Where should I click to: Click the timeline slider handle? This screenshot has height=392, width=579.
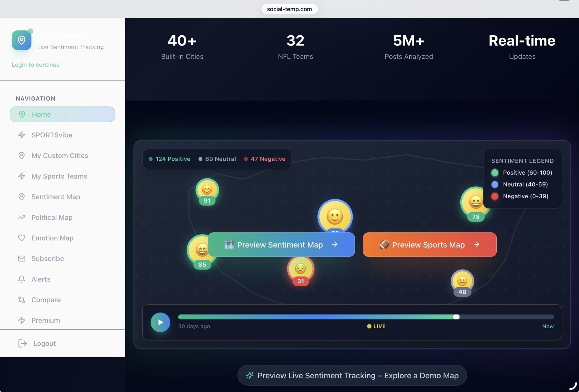click(x=456, y=317)
